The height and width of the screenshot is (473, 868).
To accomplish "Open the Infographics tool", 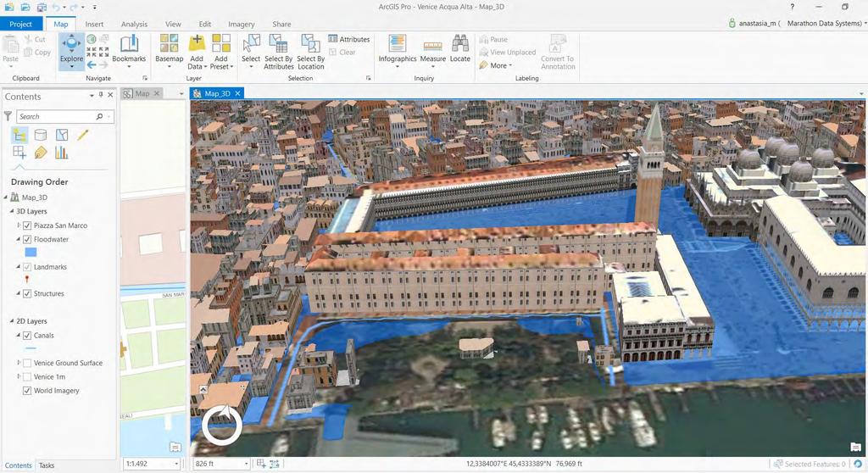I will (x=397, y=50).
